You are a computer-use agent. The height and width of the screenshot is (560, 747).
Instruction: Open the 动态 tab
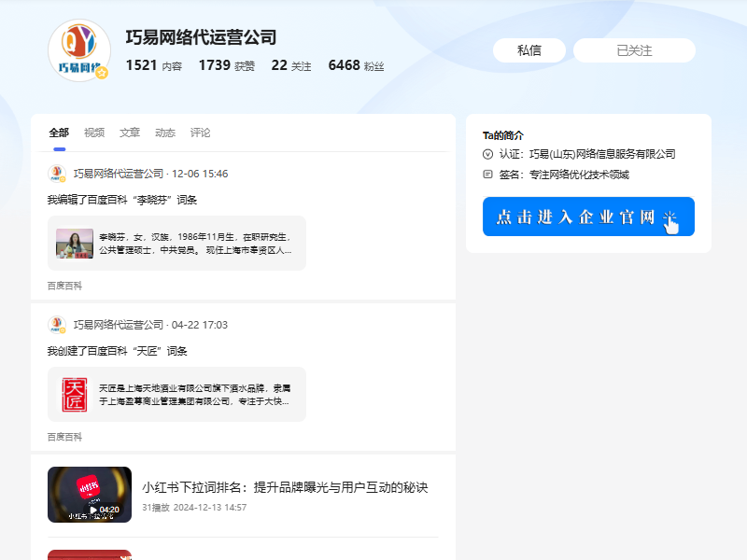(165, 133)
